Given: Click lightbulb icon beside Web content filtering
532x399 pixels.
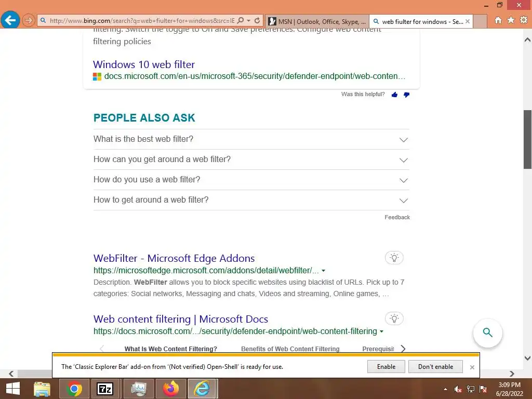Looking at the screenshot, I should pyautogui.click(x=394, y=318).
